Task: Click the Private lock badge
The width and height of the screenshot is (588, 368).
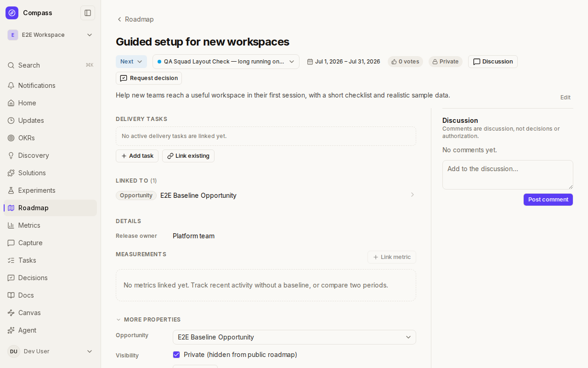Action: [x=446, y=62]
